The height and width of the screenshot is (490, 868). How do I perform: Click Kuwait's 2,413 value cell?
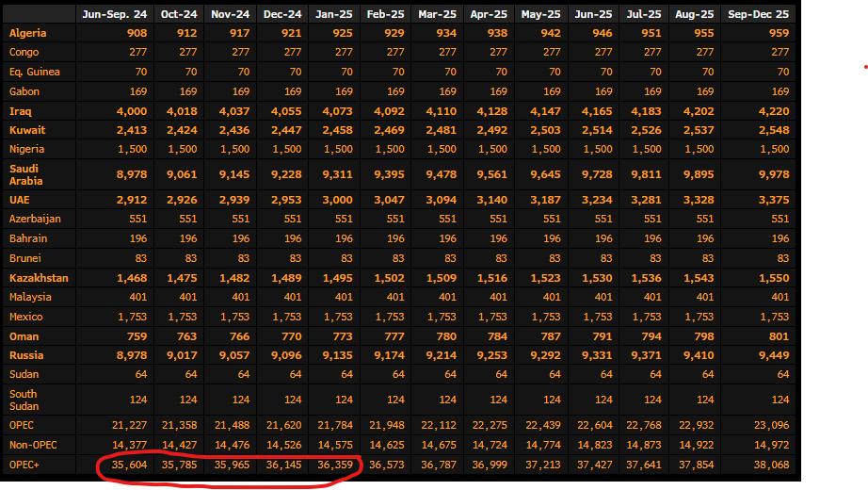[132, 130]
